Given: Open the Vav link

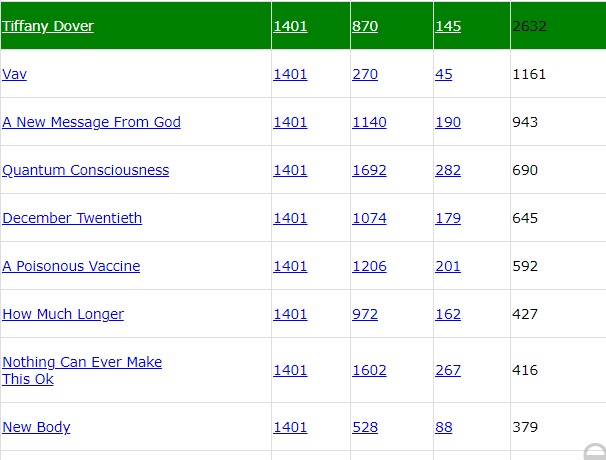Looking at the screenshot, I should pyautogui.click(x=14, y=74).
